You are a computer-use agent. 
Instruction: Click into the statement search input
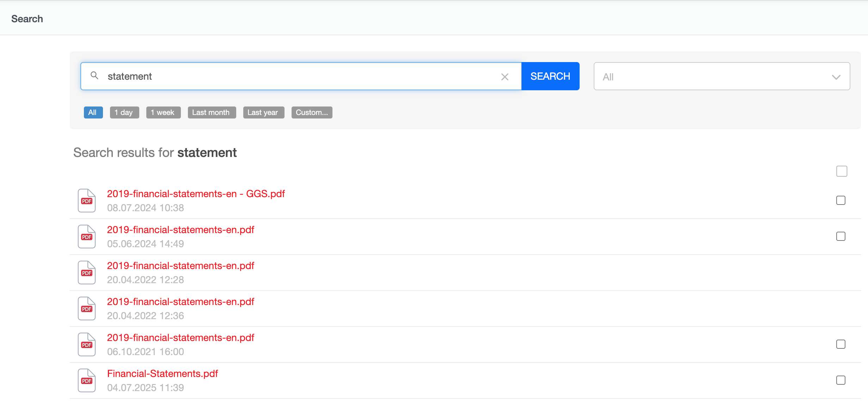pyautogui.click(x=300, y=77)
